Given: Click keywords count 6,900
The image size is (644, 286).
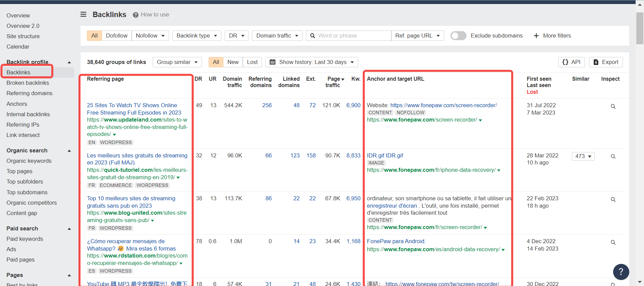Looking at the screenshot, I should coord(353,105).
